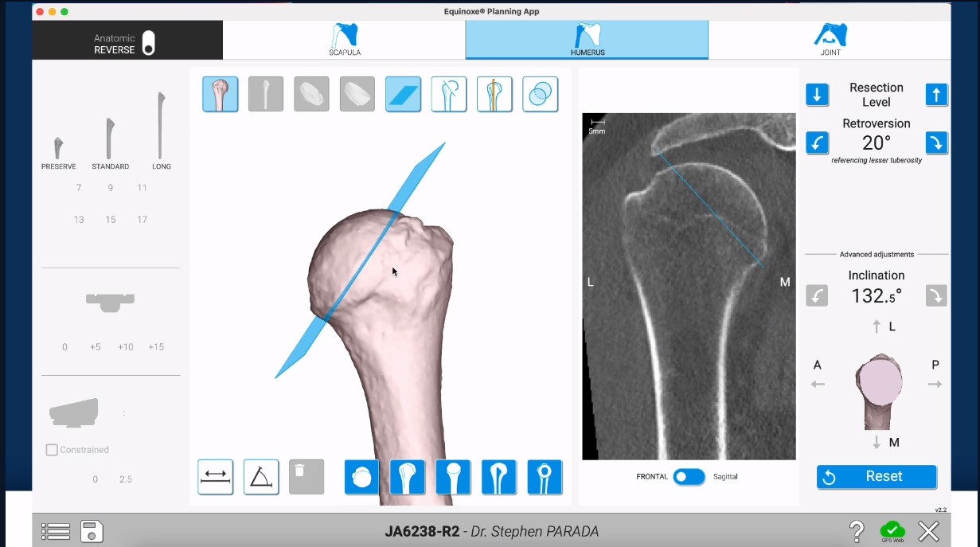
Task: Switch to the Scapula tab
Action: point(345,40)
